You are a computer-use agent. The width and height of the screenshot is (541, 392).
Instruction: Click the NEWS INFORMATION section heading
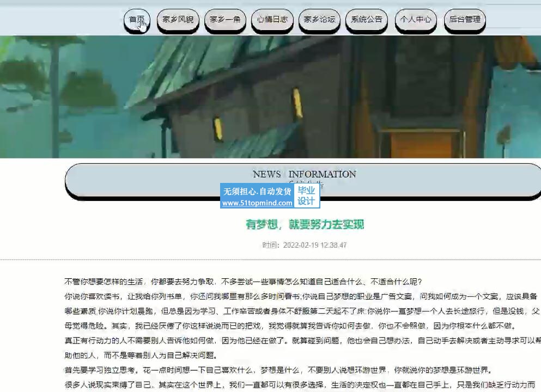coord(305,174)
